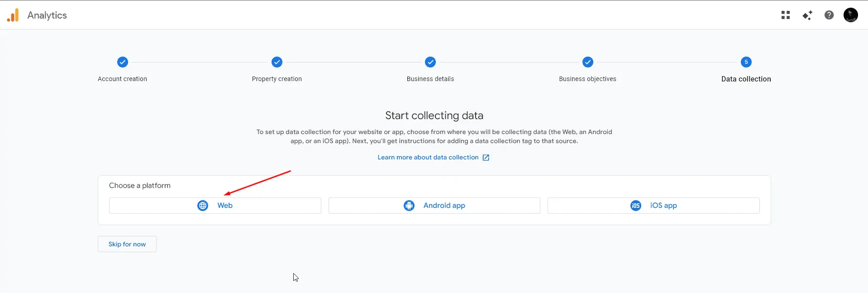Go to the Account creation step label
Viewport: 868px width, 293px height.
click(x=123, y=79)
